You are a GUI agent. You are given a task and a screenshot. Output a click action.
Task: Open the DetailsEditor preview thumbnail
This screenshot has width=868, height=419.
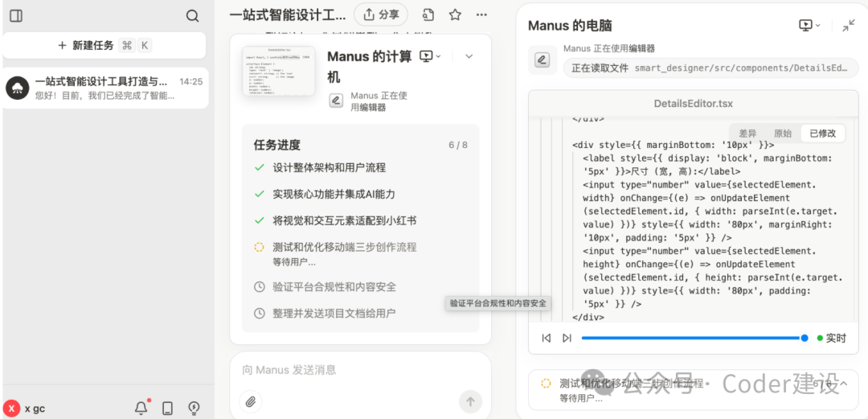coord(279,71)
